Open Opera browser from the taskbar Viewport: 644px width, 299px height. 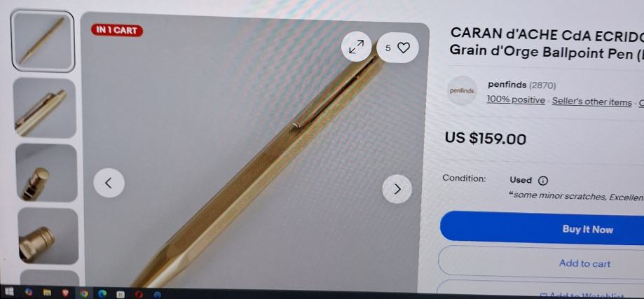[139, 294]
